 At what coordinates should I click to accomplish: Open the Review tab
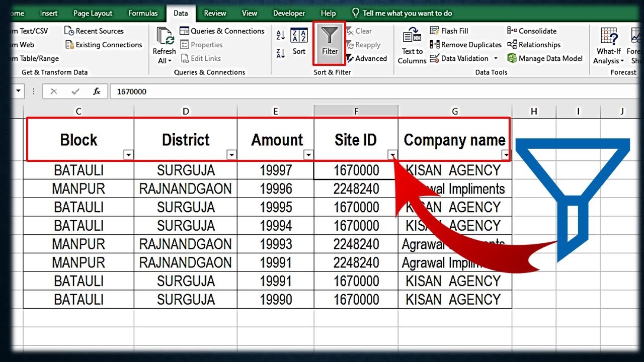click(215, 14)
